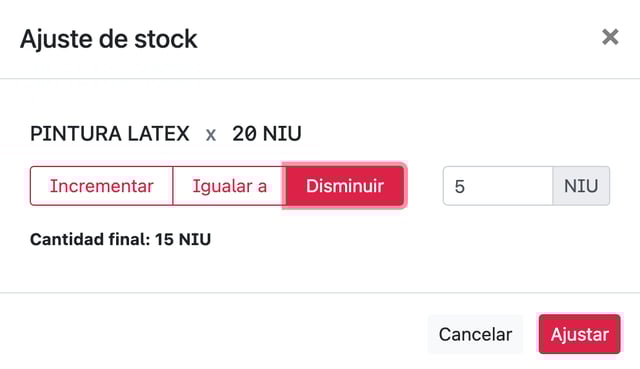Select the PINTURA LATEX product name

110,133
